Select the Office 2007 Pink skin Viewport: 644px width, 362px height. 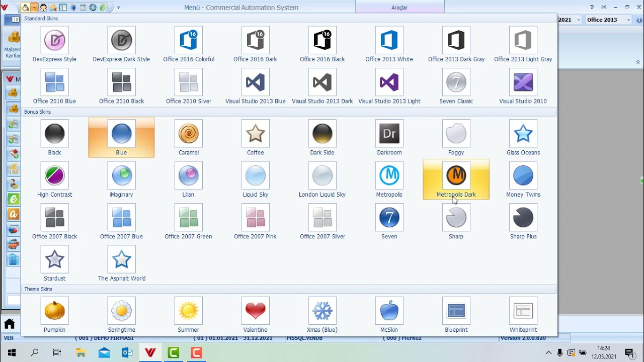(x=255, y=221)
